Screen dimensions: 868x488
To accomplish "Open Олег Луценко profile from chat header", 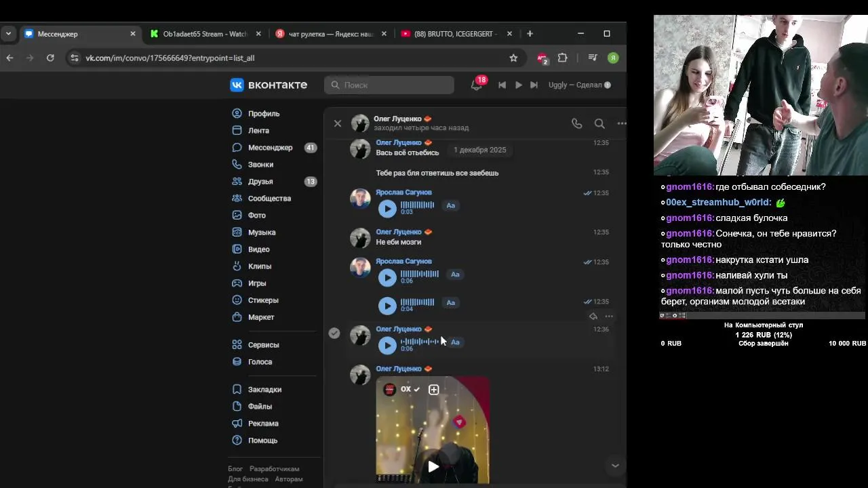I will (x=398, y=119).
